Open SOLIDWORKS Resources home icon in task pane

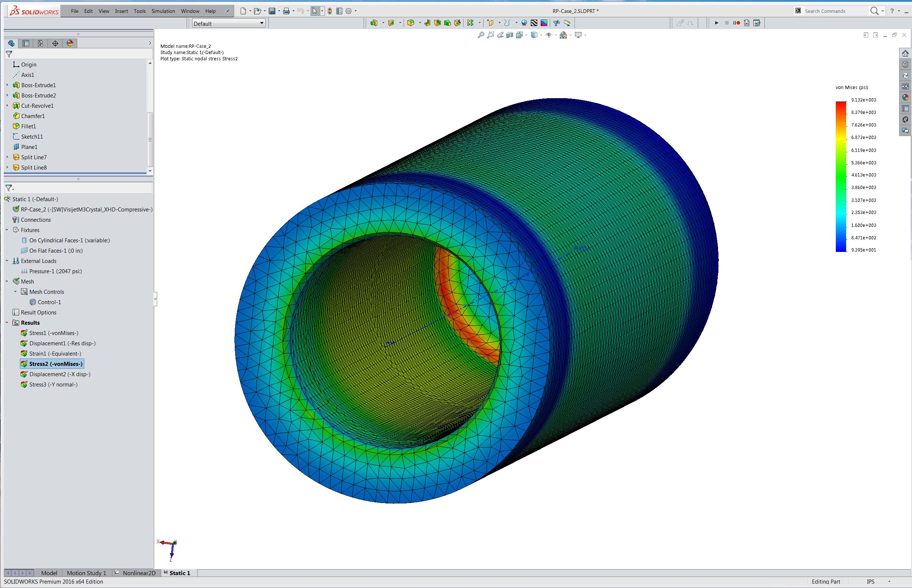[905, 53]
